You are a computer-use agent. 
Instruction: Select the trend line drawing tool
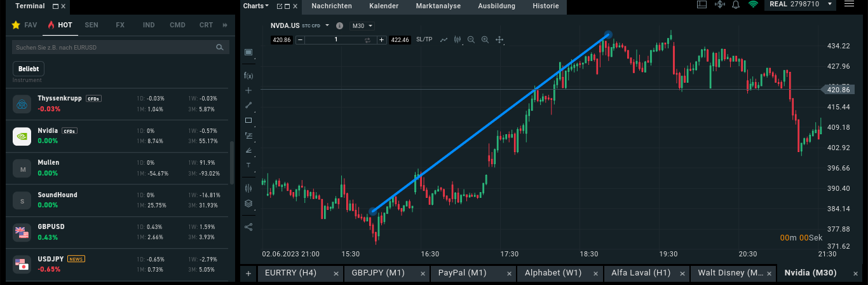click(x=248, y=105)
